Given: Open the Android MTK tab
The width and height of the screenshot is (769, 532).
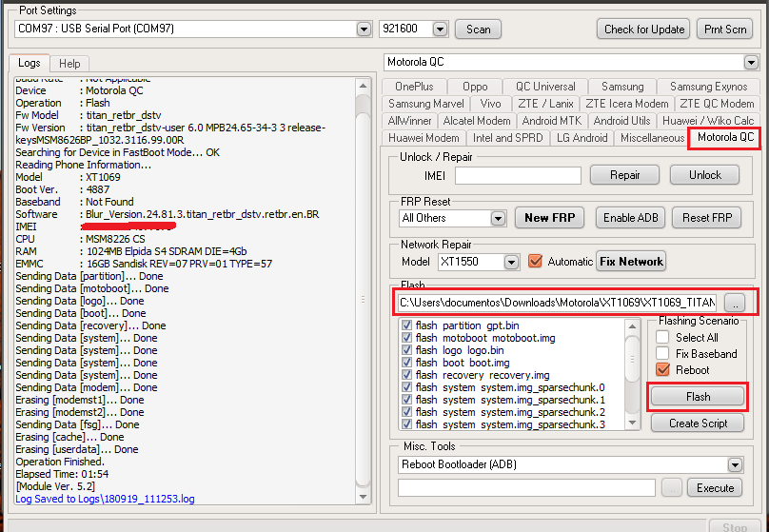Looking at the screenshot, I should pyautogui.click(x=552, y=121).
